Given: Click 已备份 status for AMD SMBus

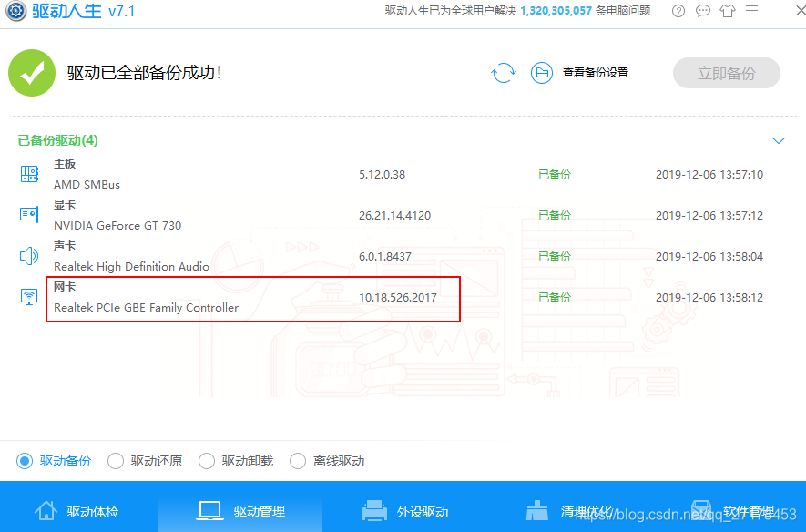Looking at the screenshot, I should point(555,175).
